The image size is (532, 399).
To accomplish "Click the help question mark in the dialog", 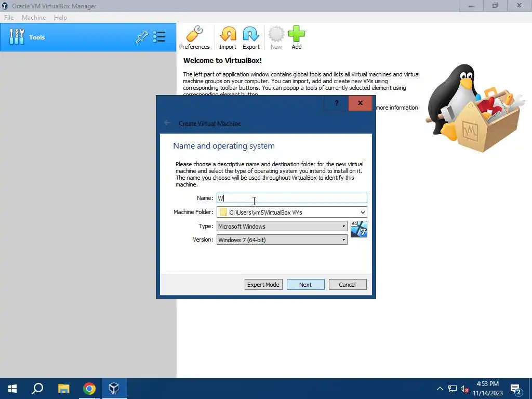I will coord(336,103).
